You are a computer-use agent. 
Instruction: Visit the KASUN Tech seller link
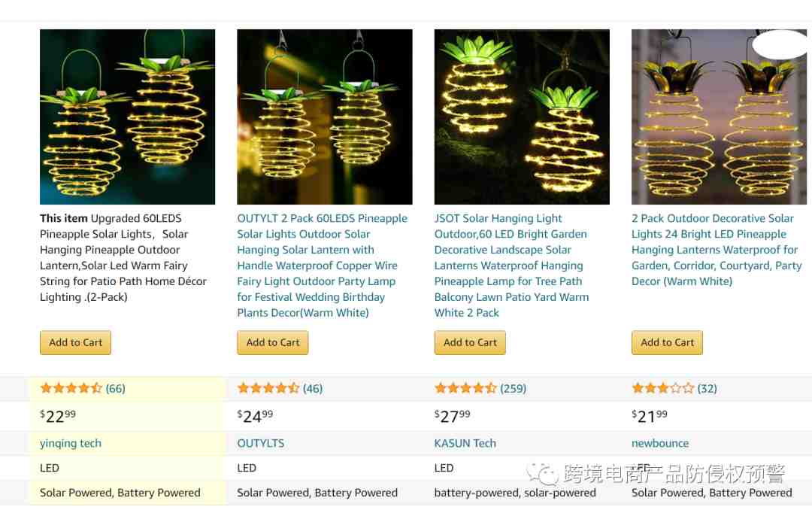coord(465,443)
